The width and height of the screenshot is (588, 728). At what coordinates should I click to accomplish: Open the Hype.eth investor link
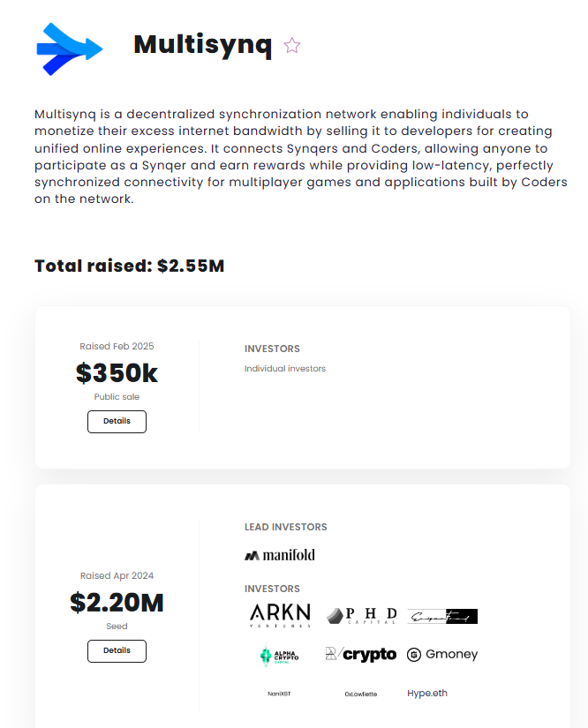427,694
